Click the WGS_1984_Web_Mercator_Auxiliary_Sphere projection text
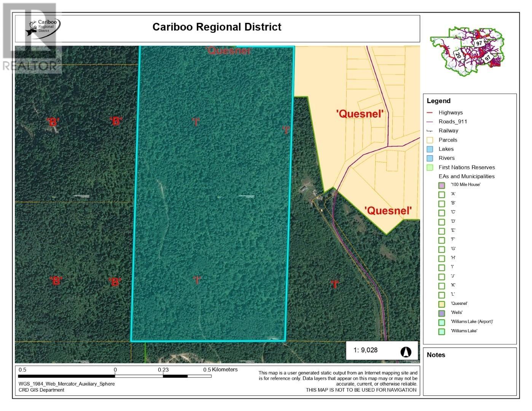 [67, 384]
